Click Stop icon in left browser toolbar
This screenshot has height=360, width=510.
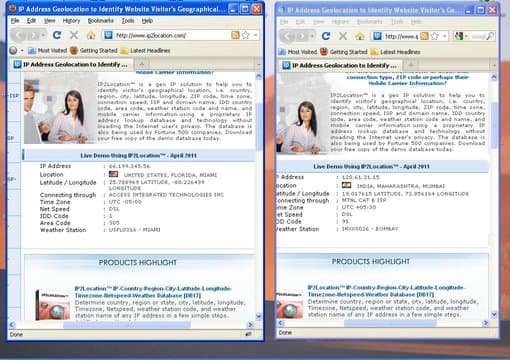pyautogui.click(x=74, y=35)
